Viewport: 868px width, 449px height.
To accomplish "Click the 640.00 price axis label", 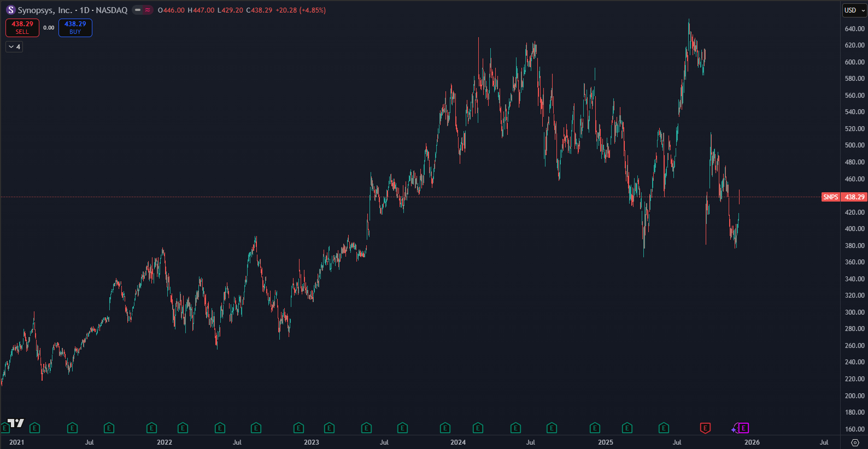I will point(854,29).
